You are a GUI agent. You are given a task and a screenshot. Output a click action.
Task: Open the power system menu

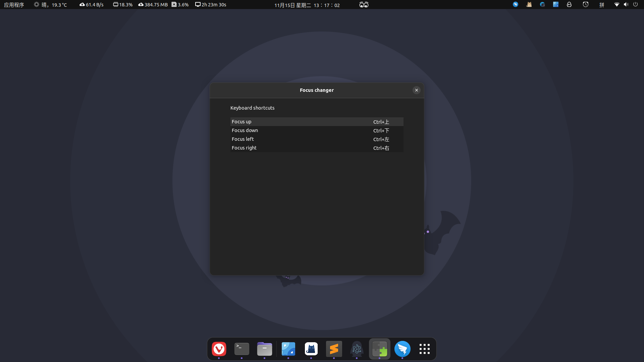635,5
